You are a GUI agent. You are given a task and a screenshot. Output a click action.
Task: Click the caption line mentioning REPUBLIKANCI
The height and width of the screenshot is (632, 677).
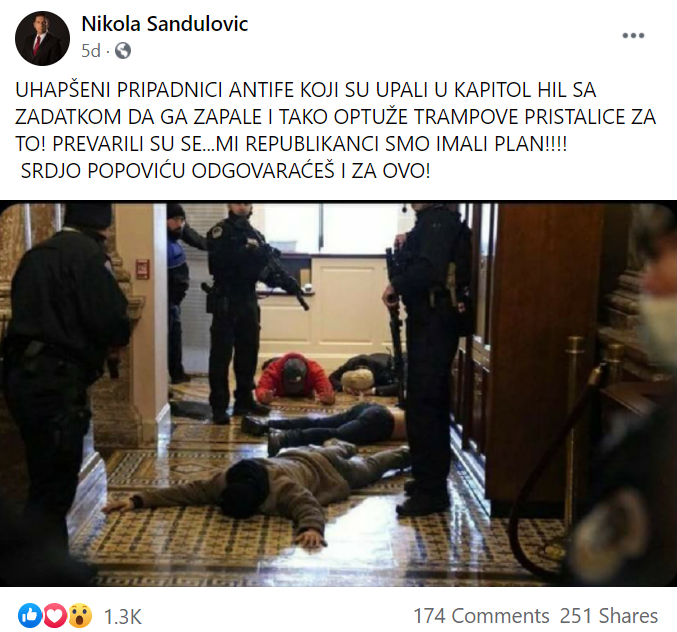tap(291, 144)
